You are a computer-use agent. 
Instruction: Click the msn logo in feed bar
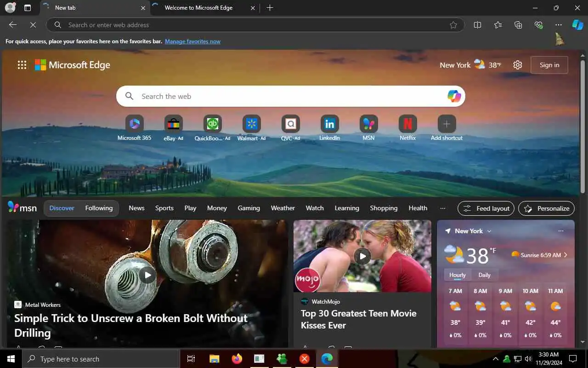22,208
